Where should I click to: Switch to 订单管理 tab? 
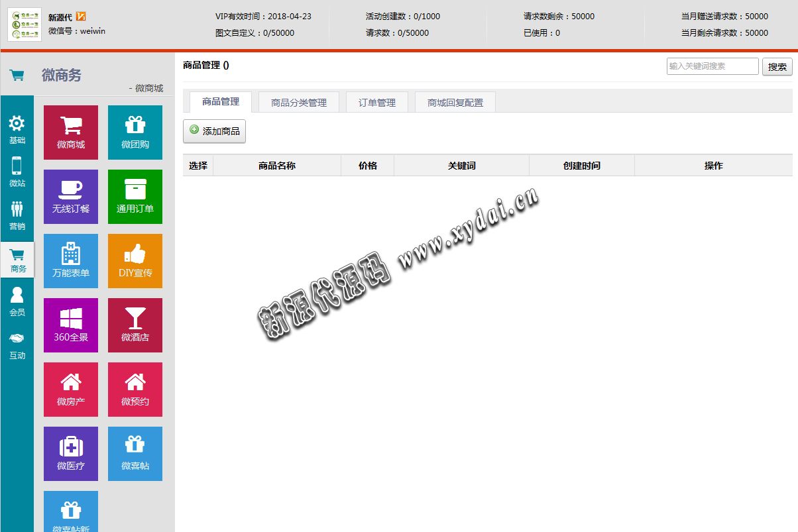[x=377, y=103]
